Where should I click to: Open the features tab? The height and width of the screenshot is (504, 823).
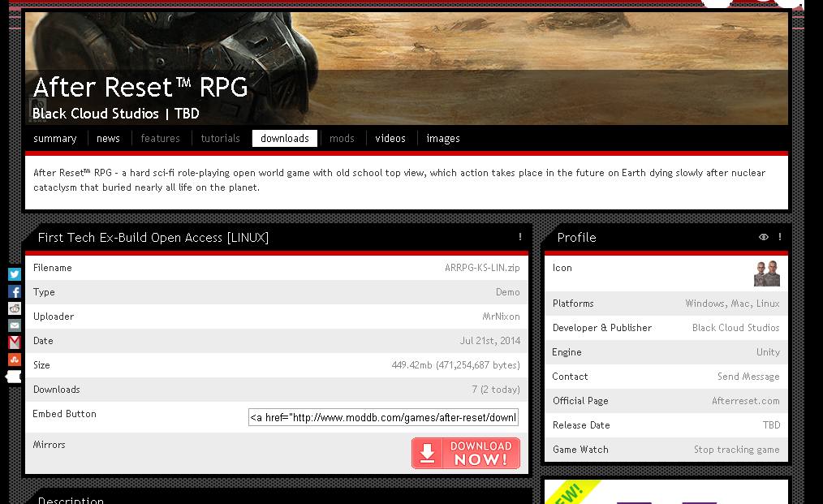pyautogui.click(x=160, y=139)
